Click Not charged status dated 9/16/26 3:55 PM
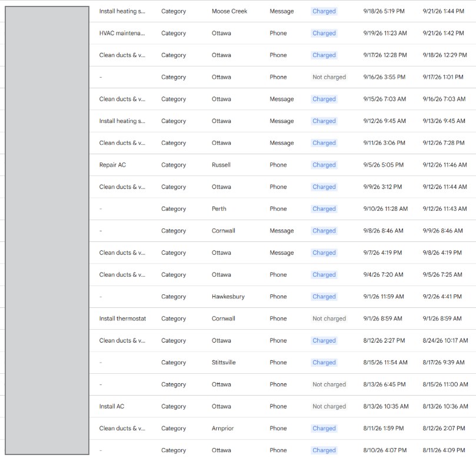Viewport: 476px width, 458px height. 329,77
